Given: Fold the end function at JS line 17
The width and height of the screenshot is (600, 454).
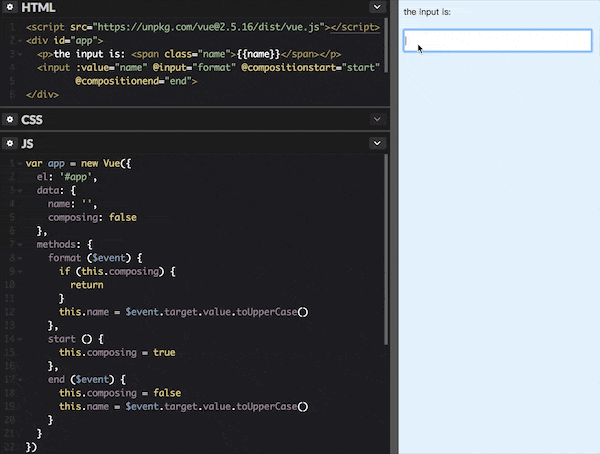Looking at the screenshot, I should (20, 380).
